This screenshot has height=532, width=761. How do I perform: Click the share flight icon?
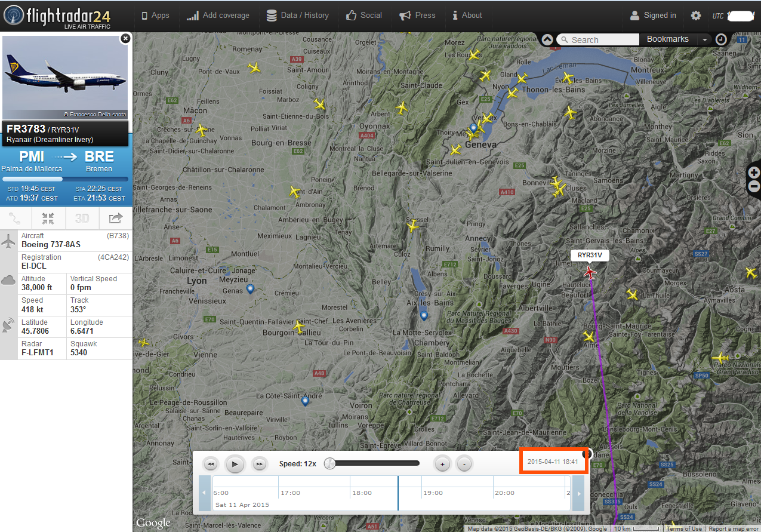(x=115, y=219)
